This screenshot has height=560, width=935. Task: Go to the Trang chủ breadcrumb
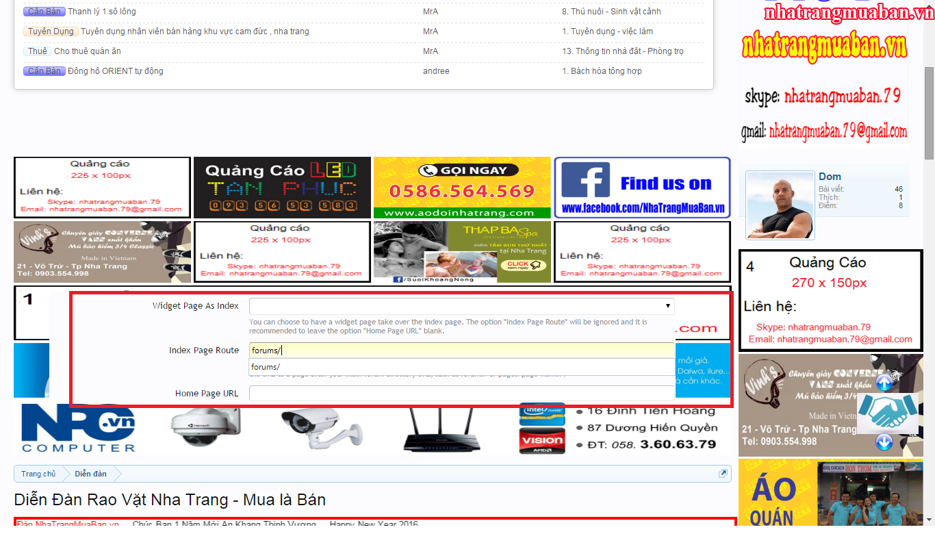click(x=38, y=474)
